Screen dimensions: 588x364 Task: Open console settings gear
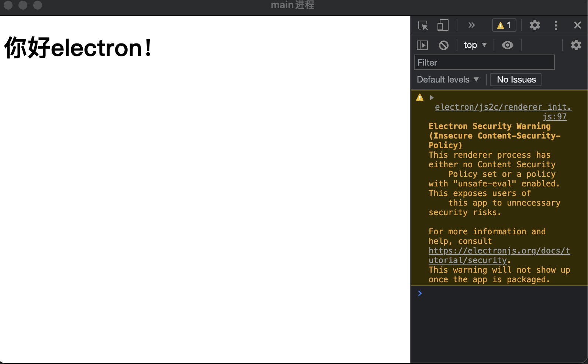(576, 45)
